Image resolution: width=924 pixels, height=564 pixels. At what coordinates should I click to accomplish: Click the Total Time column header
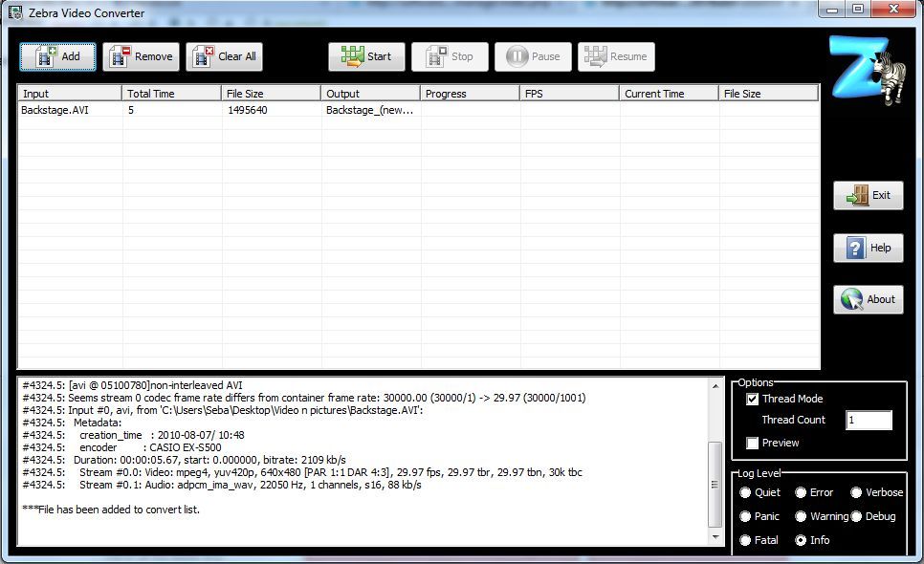click(x=171, y=94)
